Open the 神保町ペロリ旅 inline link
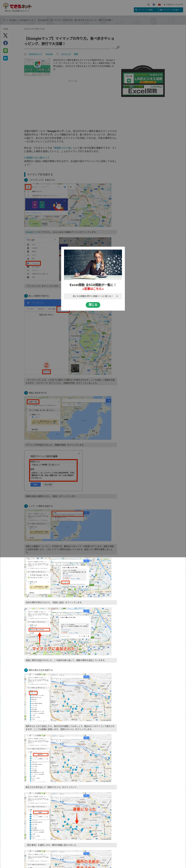Viewport: 186px width, 868px height. [62, 148]
